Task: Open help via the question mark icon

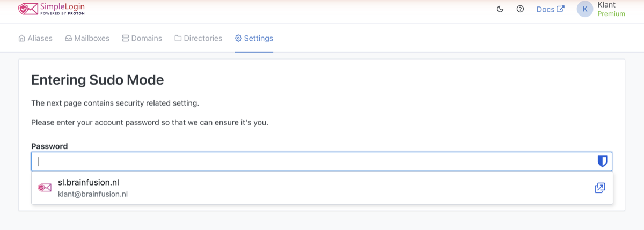Action: [520, 9]
